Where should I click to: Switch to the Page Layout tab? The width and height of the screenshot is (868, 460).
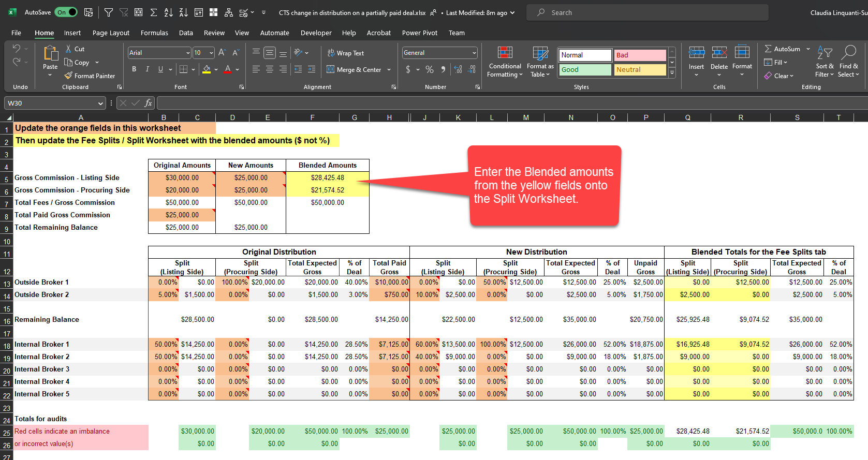tap(111, 33)
